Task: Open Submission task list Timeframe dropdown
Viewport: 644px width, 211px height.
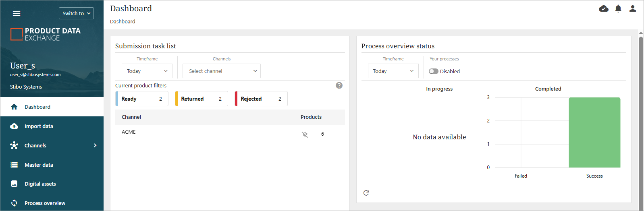Action: [x=147, y=71]
